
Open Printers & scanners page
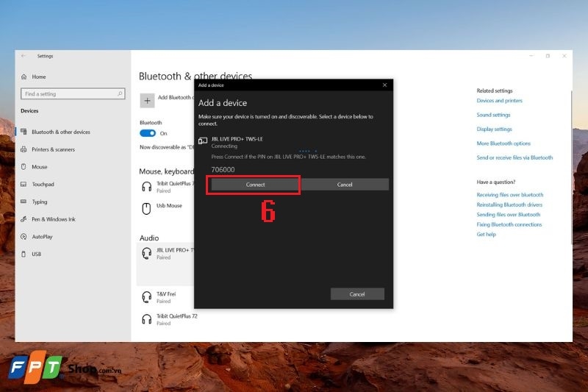coord(53,149)
